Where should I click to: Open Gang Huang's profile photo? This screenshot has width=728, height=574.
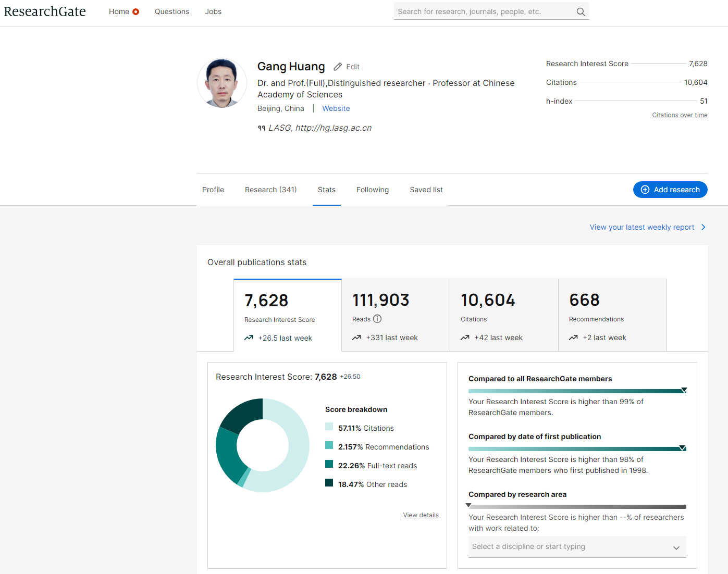pos(222,83)
